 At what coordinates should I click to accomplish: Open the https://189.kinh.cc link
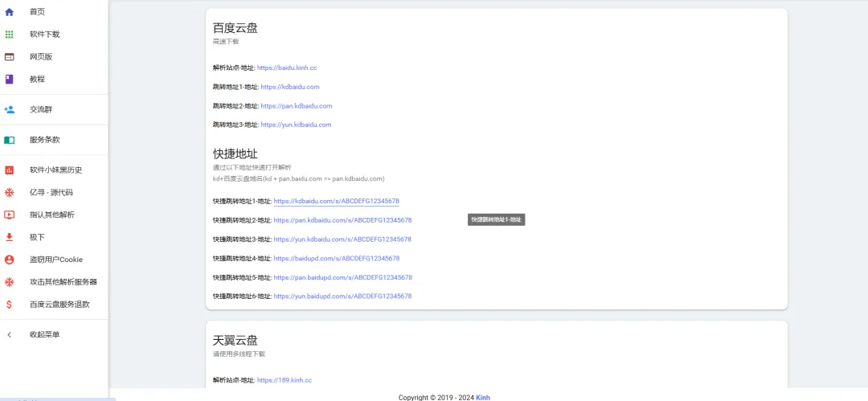(285, 380)
